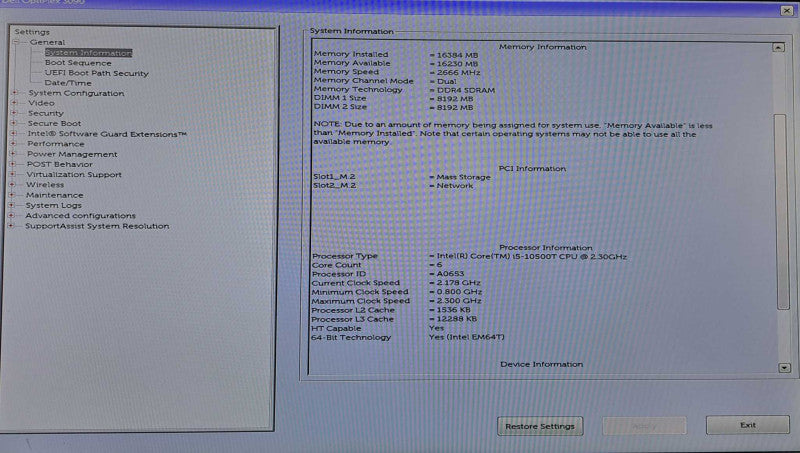Click the Slot1_M.2 Mass Storage row
Viewport: 800px width, 453px height.
click(x=402, y=177)
